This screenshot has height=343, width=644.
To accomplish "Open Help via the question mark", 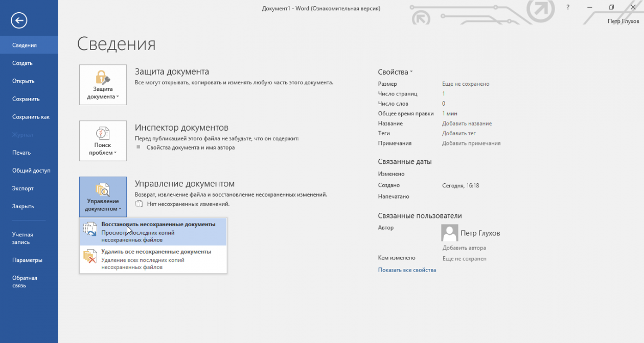I will tap(568, 7).
